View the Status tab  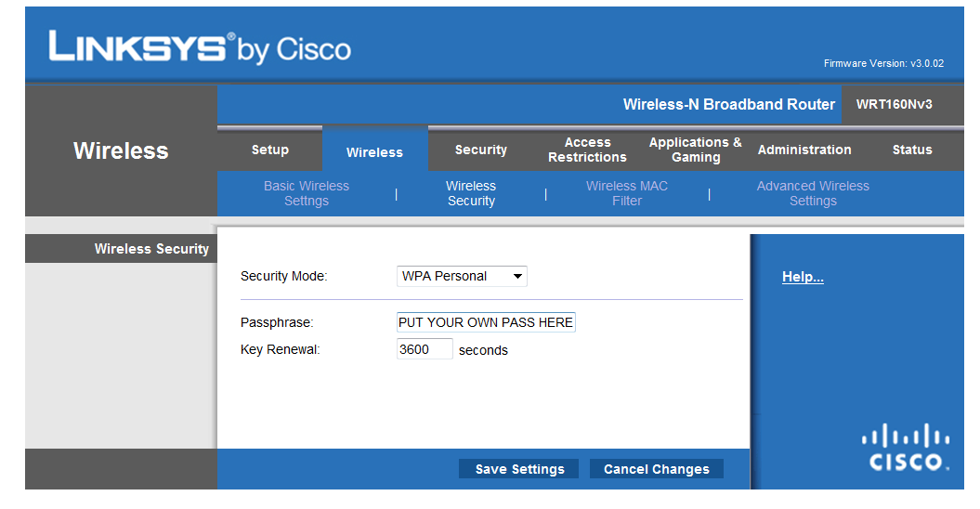912,150
